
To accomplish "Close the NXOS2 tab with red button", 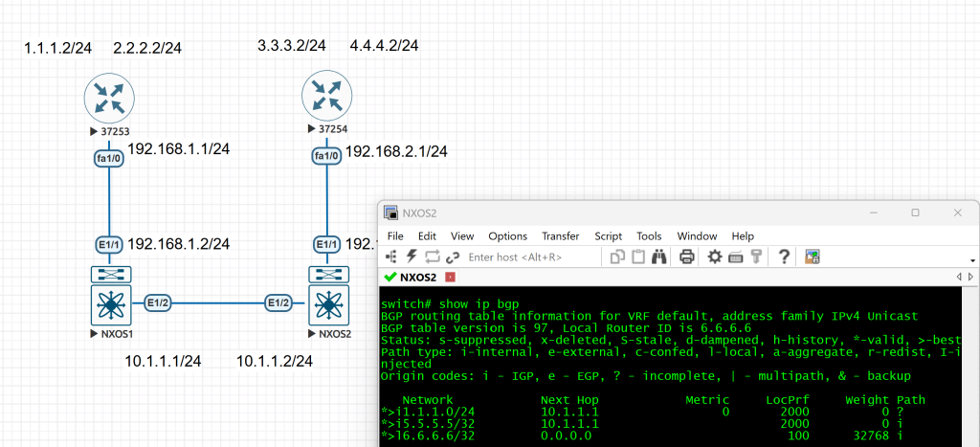I will point(450,278).
